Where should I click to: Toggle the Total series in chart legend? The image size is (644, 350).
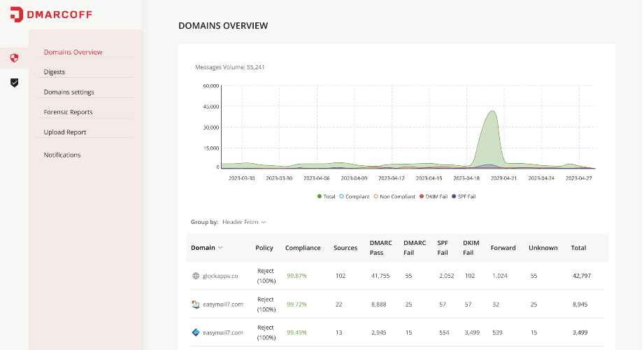click(327, 197)
